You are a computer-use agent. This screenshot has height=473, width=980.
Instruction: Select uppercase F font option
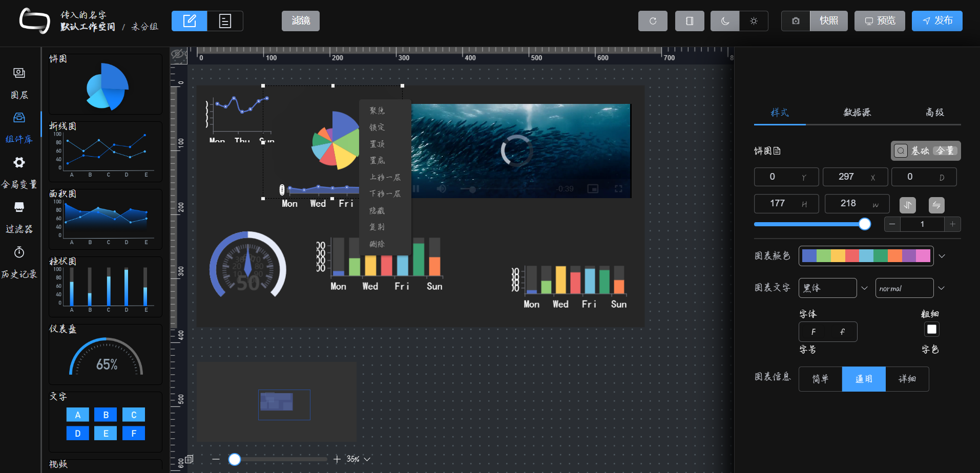pyautogui.click(x=814, y=332)
